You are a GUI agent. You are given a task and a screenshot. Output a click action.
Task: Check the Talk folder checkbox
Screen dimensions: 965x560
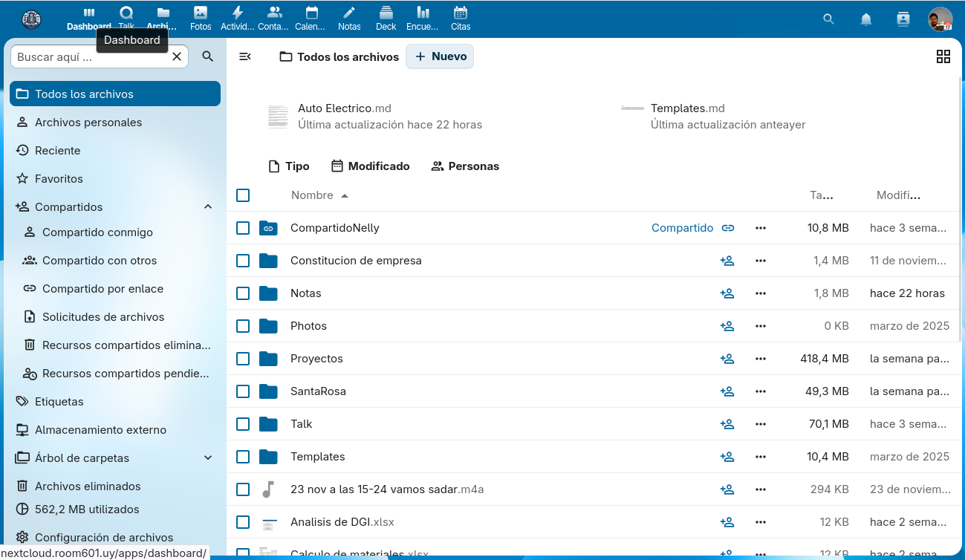pyautogui.click(x=243, y=424)
